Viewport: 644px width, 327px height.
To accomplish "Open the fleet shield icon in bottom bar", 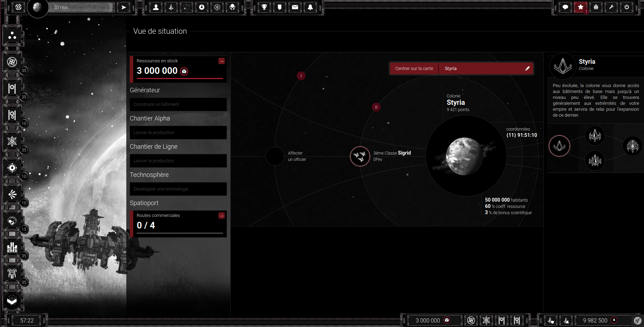I will (551, 320).
